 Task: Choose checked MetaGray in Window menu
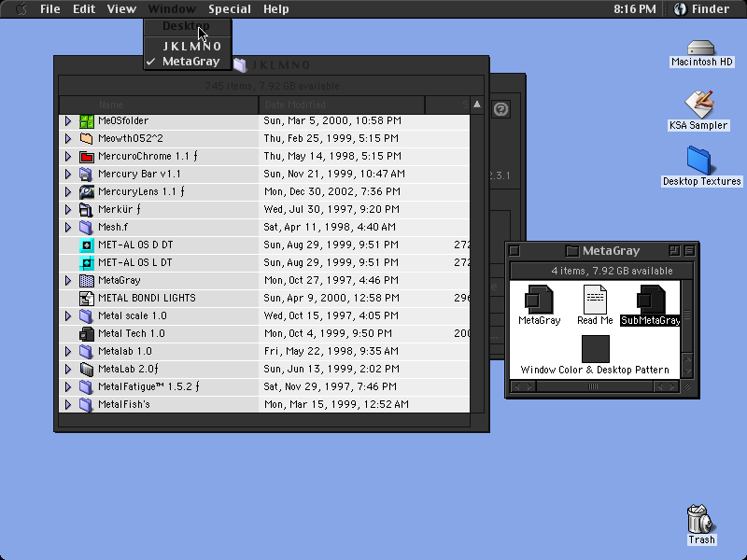coord(188,62)
